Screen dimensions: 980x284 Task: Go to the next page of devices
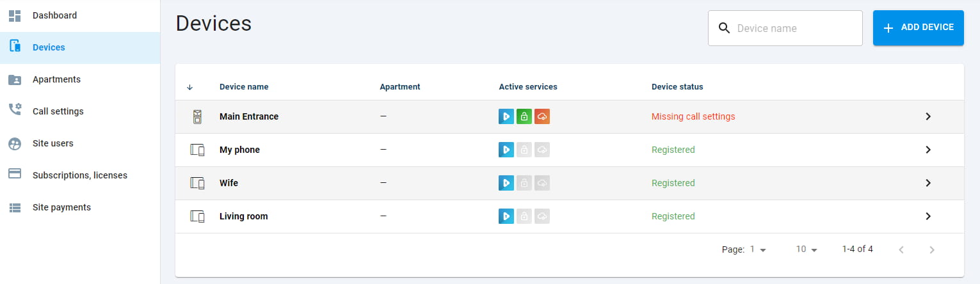pos(932,249)
